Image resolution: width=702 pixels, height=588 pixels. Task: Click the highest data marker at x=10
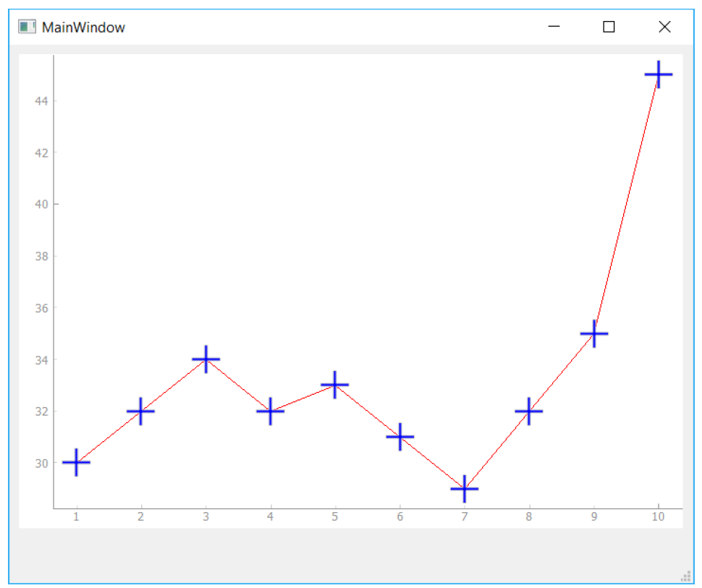point(658,74)
